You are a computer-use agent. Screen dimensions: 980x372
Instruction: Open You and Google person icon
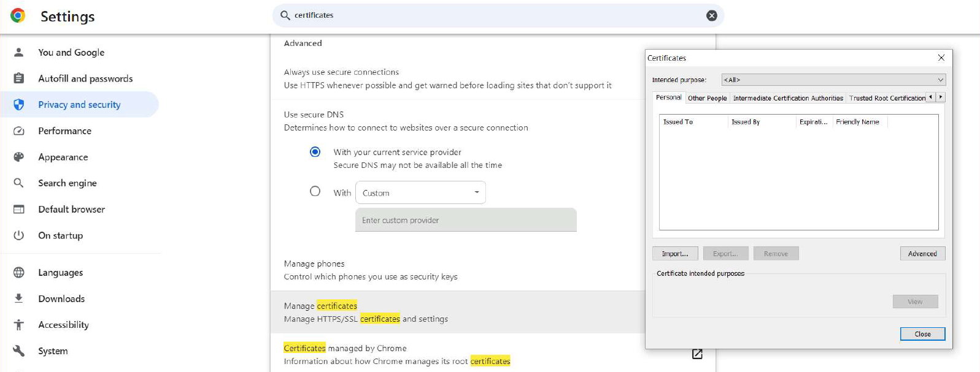[19, 53]
